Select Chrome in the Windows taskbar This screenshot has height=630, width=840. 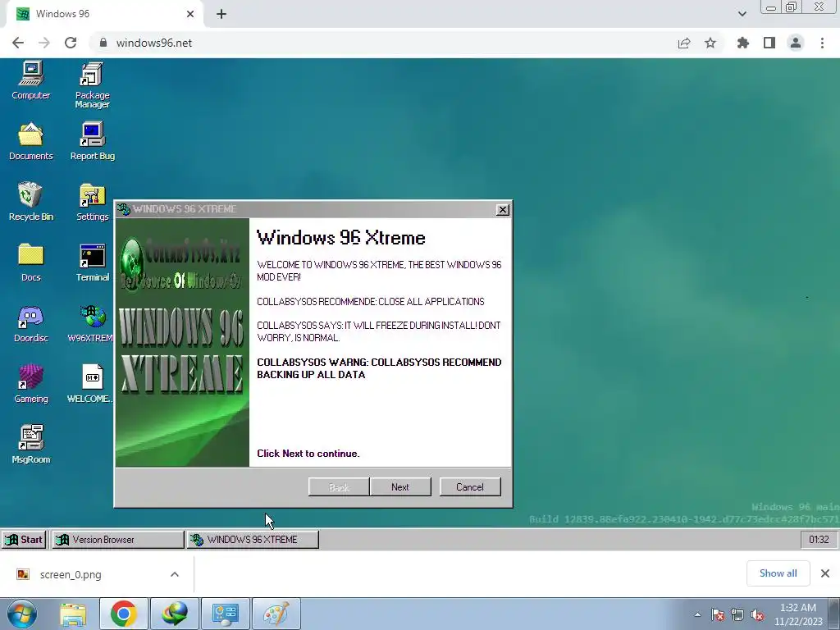pyautogui.click(x=124, y=614)
